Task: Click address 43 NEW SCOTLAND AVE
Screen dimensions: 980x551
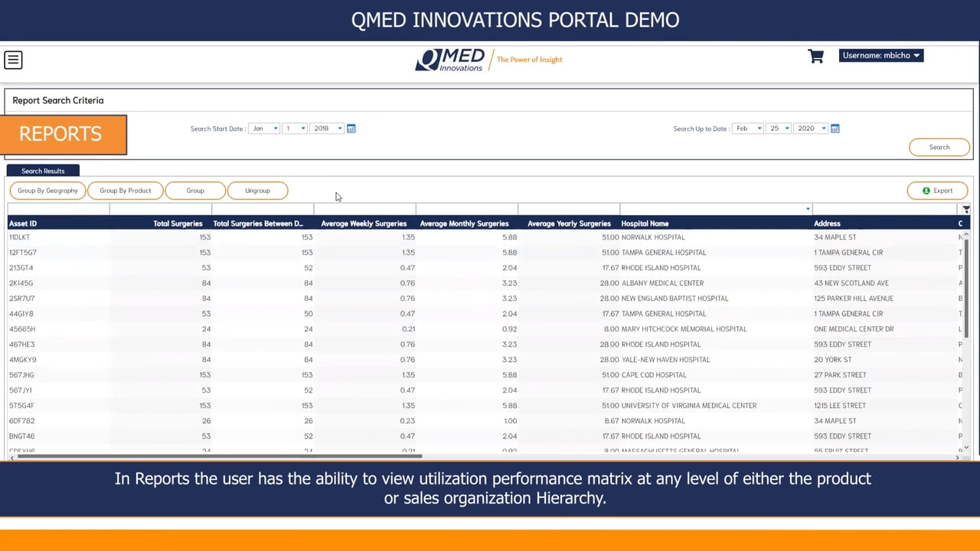Action: [x=851, y=283]
